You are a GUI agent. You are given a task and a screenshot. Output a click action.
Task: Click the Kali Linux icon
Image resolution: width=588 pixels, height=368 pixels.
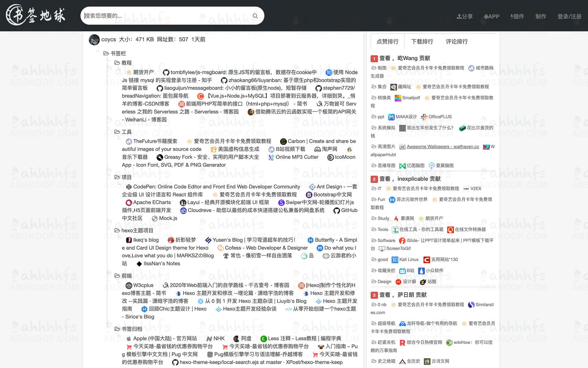[x=394, y=259]
